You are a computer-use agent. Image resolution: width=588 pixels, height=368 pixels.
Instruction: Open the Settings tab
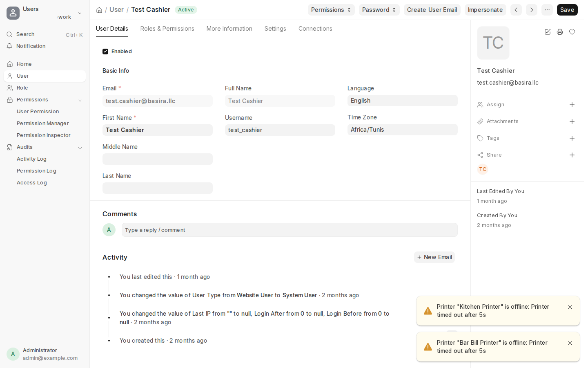pyautogui.click(x=275, y=29)
